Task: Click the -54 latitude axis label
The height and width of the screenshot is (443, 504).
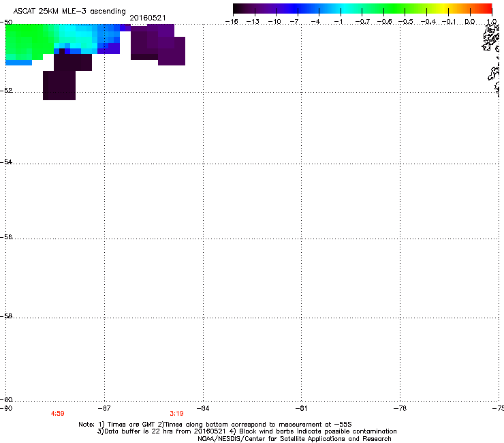Action: [6, 162]
